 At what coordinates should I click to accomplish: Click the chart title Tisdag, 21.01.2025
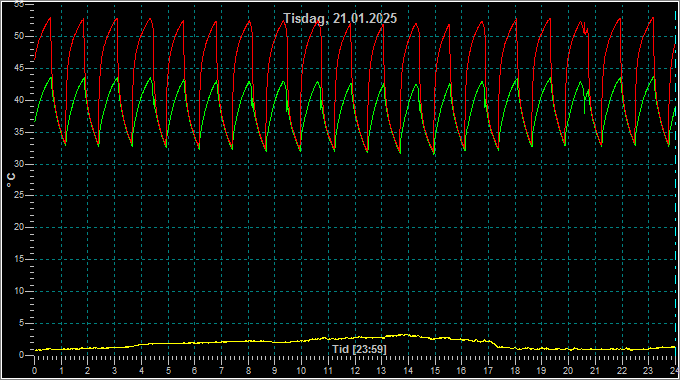pos(340,18)
